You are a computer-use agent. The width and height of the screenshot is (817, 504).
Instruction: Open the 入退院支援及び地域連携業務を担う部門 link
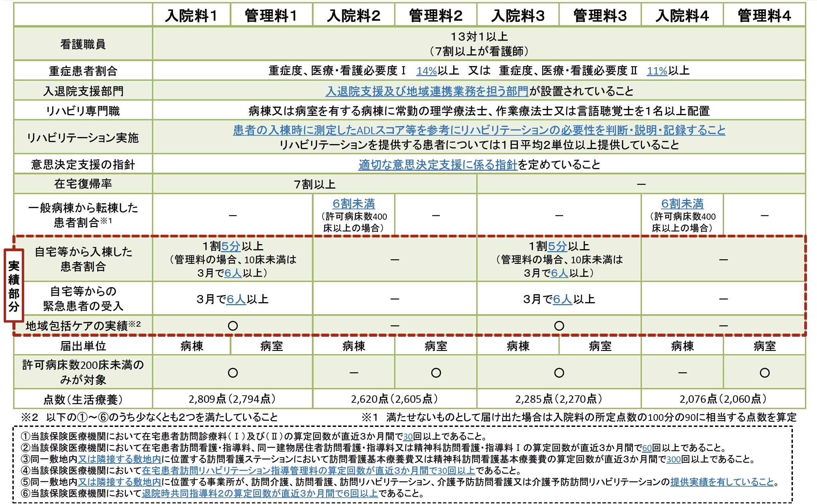coord(427,91)
